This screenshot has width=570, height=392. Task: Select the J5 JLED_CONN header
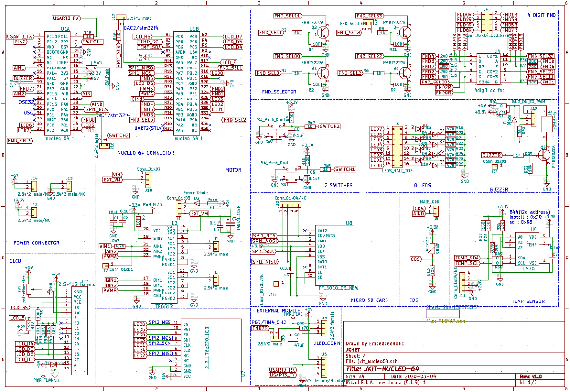coord(324,329)
